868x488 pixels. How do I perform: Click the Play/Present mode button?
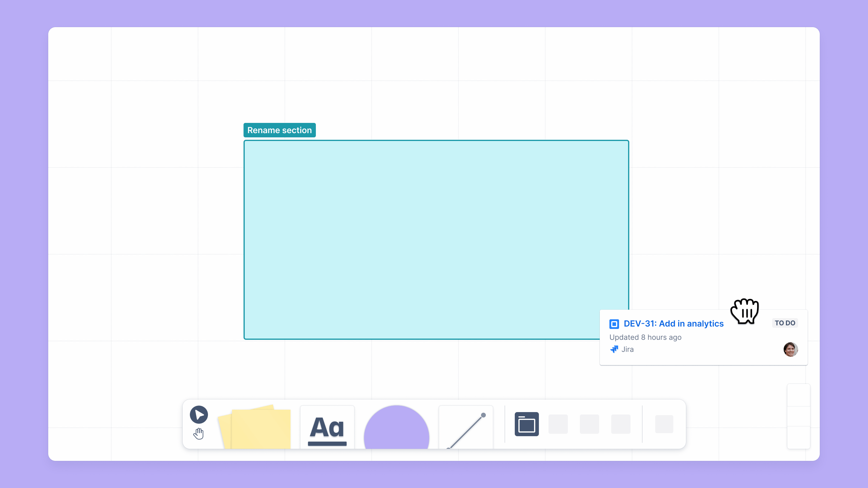tap(199, 415)
